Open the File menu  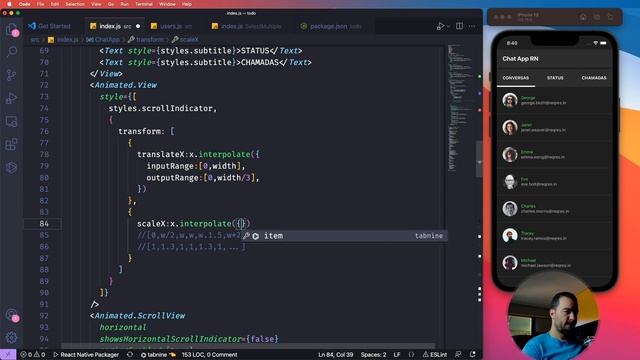(40, 4)
